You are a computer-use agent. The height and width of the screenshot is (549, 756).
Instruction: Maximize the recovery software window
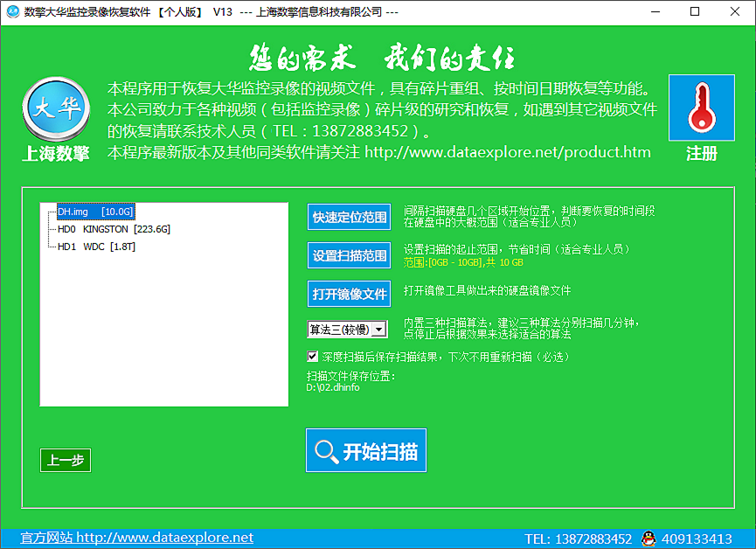(695, 11)
